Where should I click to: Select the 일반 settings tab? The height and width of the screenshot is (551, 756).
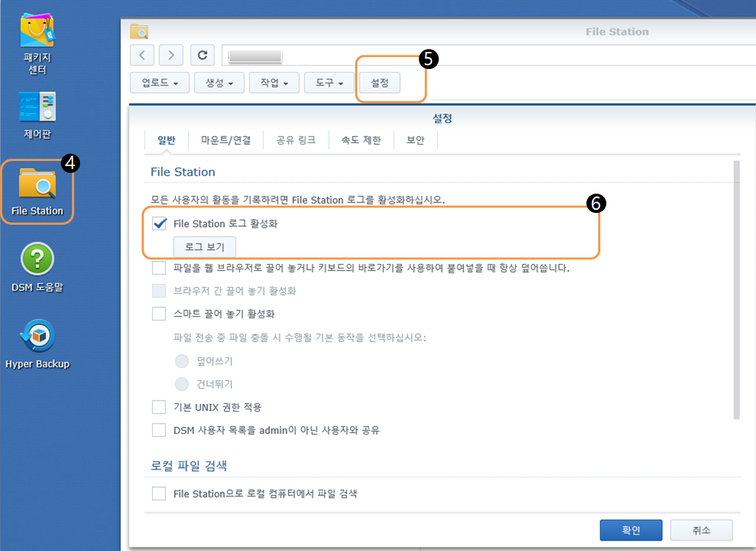166,140
